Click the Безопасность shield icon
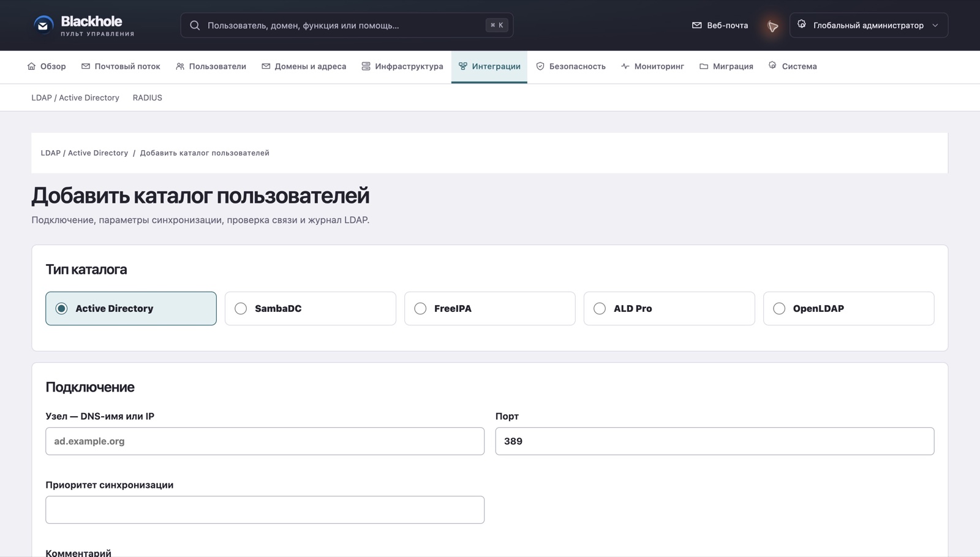Viewport: 980px width, 557px height. (x=540, y=66)
